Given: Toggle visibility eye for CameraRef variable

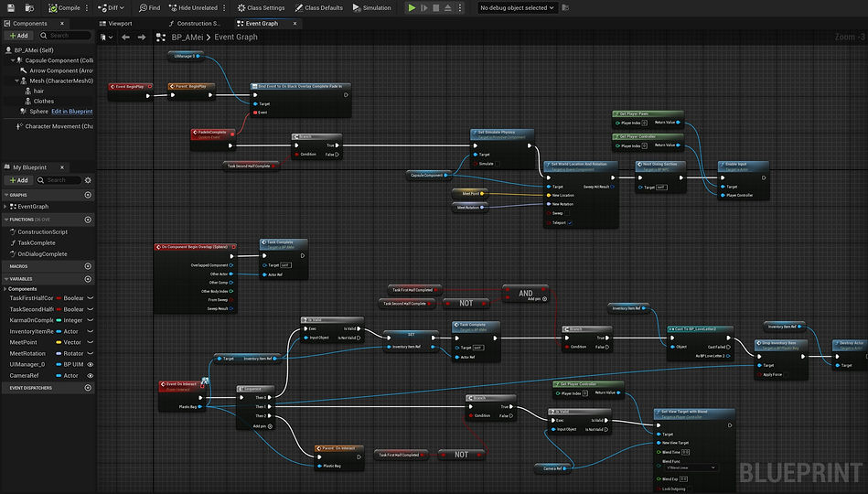Looking at the screenshot, I should (x=91, y=375).
